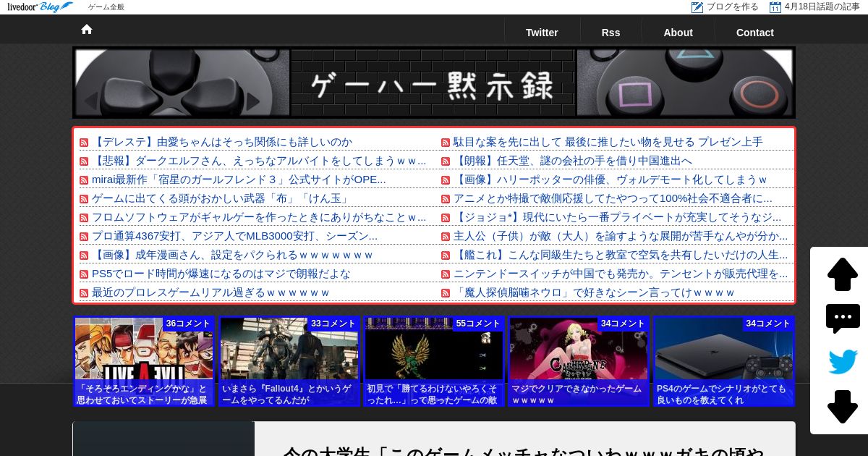
Task: Open the Contact menu item
Action: click(x=755, y=33)
